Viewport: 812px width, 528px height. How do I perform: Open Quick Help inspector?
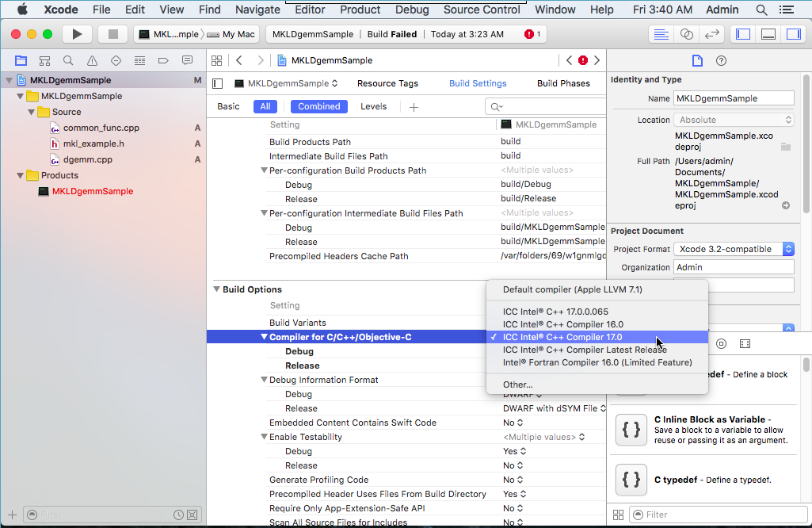[x=719, y=60]
